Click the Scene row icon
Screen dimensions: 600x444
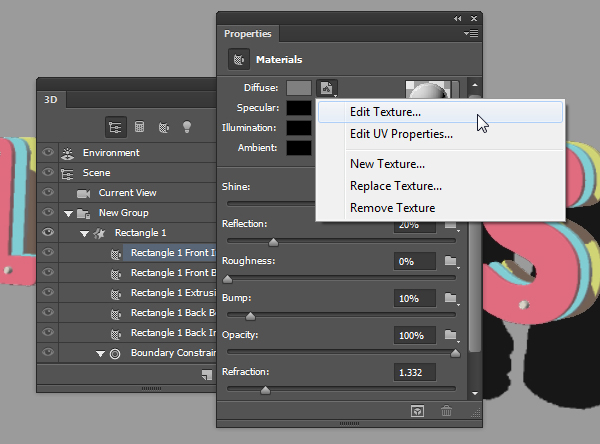click(67, 173)
